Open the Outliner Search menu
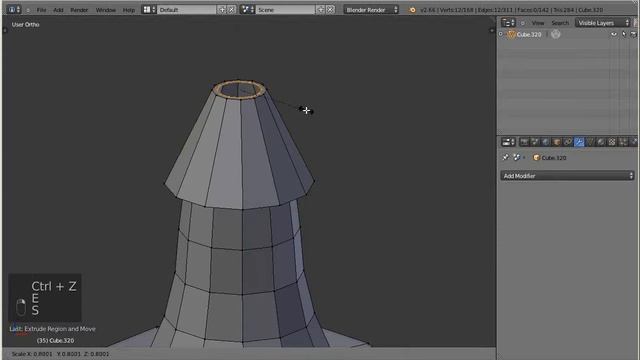 click(560, 23)
